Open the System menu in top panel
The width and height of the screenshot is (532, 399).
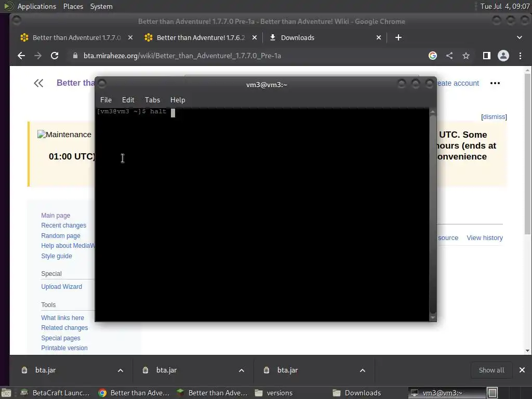[x=101, y=6]
